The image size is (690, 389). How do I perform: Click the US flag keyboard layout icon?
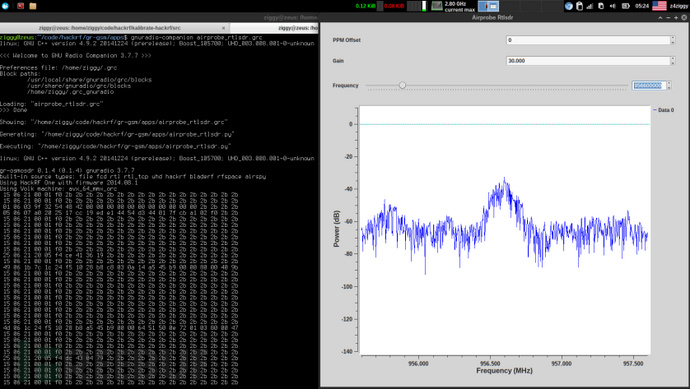659,6
